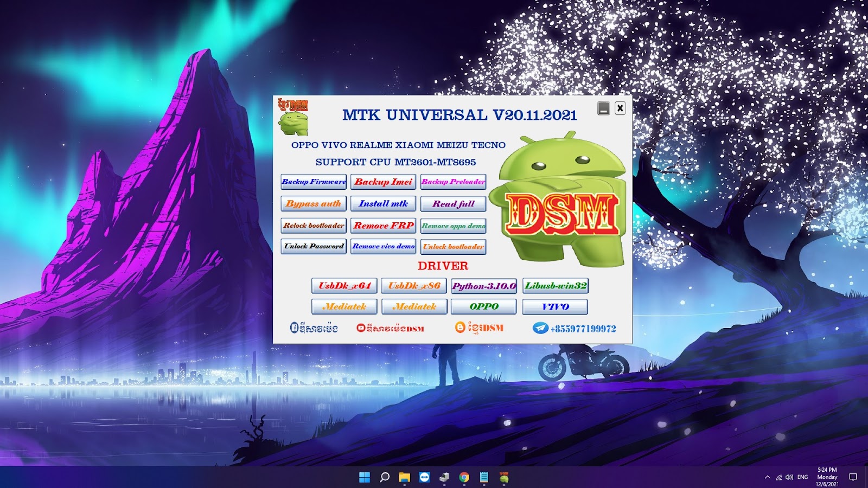
Task: Click MTK Universal app icon in taskbar
Action: (504, 477)
